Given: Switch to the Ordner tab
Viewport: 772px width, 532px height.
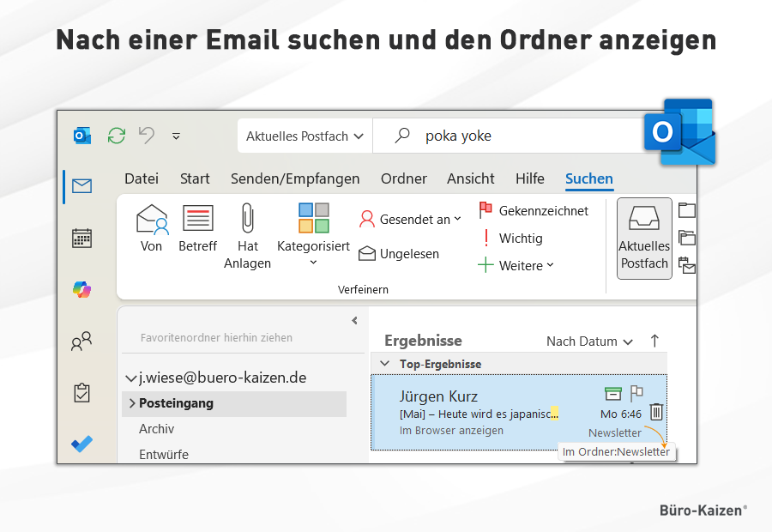Looking at the screenshot, I should [x=404, y=178].
